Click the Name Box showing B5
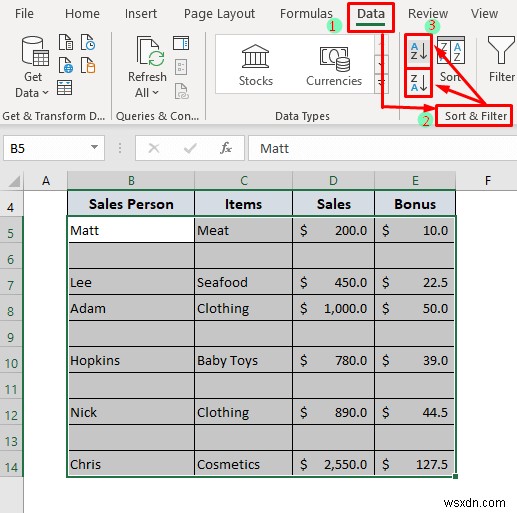The width and height of the screenshot is (517, 513). coord(54,148)
